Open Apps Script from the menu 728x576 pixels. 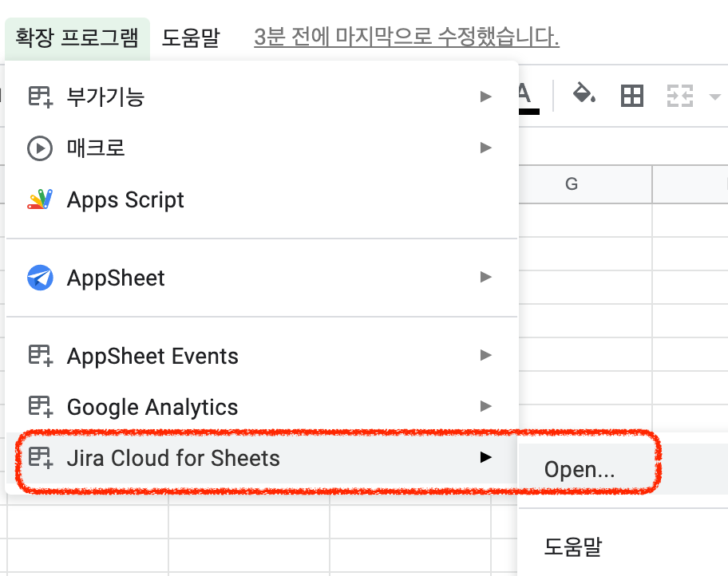[262, 199]
